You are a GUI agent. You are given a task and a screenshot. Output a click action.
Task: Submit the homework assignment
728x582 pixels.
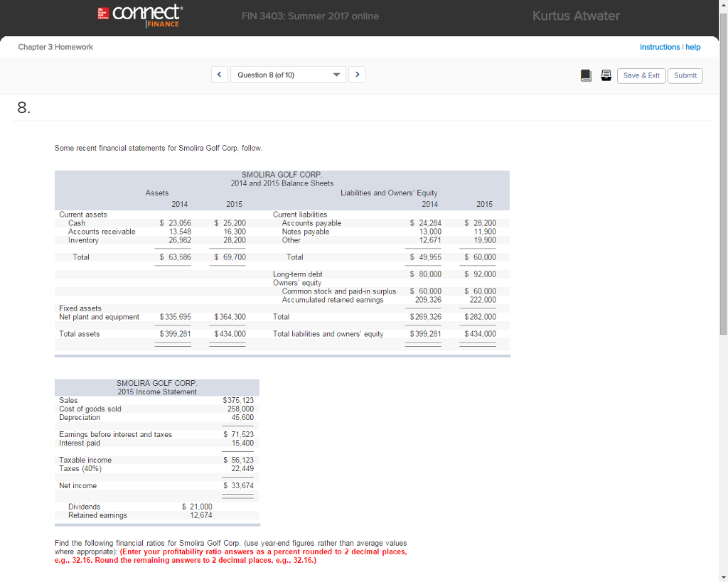[x=685, y=75]
